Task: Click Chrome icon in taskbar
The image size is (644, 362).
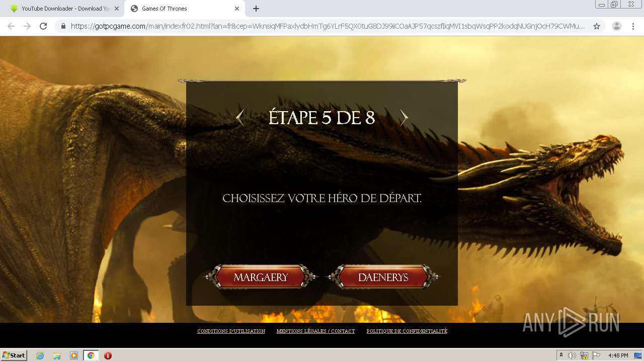Action: pyautogui.click(x=91, y=355)
